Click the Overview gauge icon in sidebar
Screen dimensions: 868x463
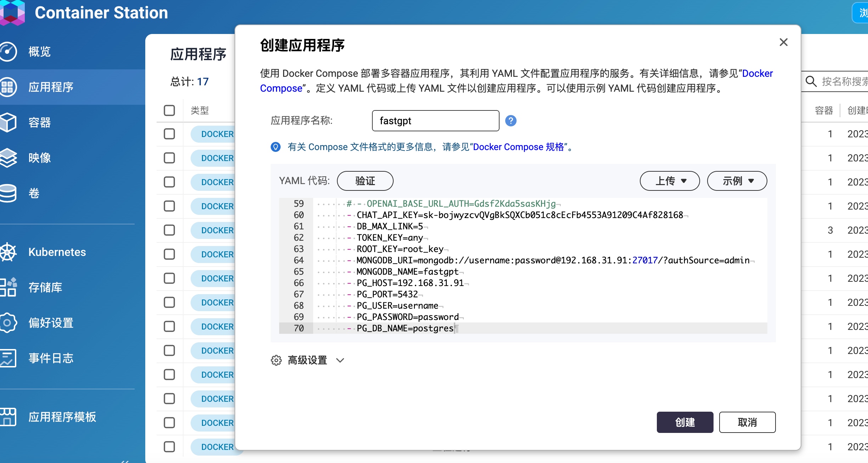pos(8,52)
